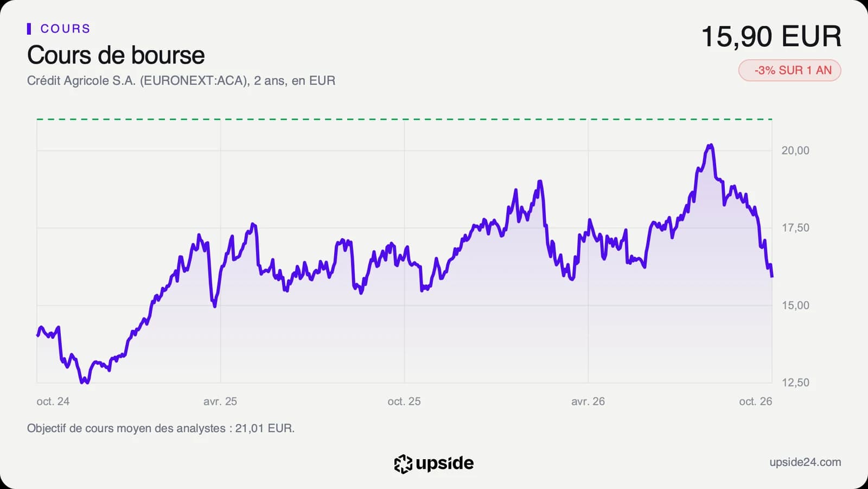Click the 12,50 price axis label
The image size is (868, 489).
(795, 383)
